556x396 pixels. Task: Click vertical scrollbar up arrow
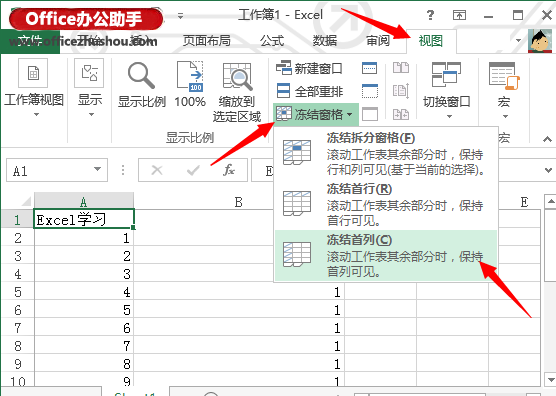[550, 202]
